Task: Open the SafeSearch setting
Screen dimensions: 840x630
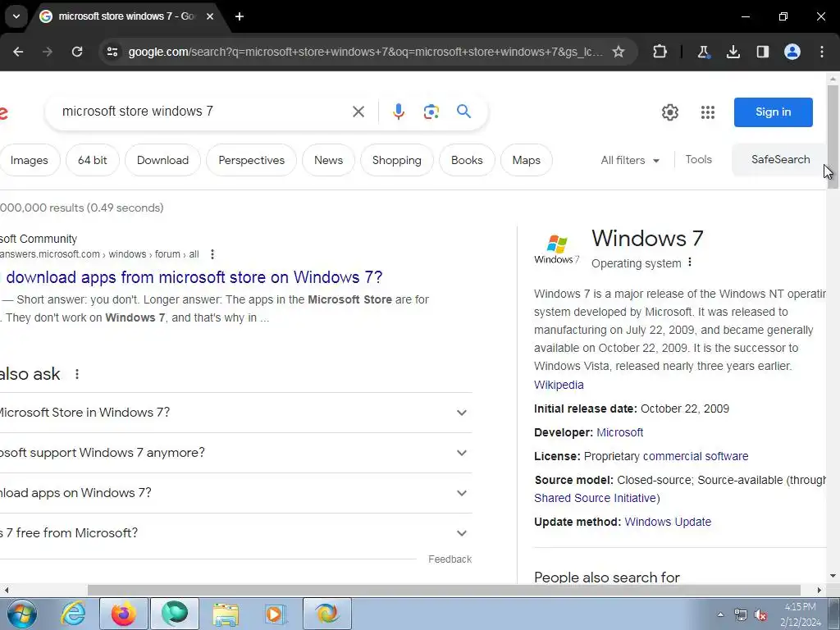Action: click(x=780, y=160)
